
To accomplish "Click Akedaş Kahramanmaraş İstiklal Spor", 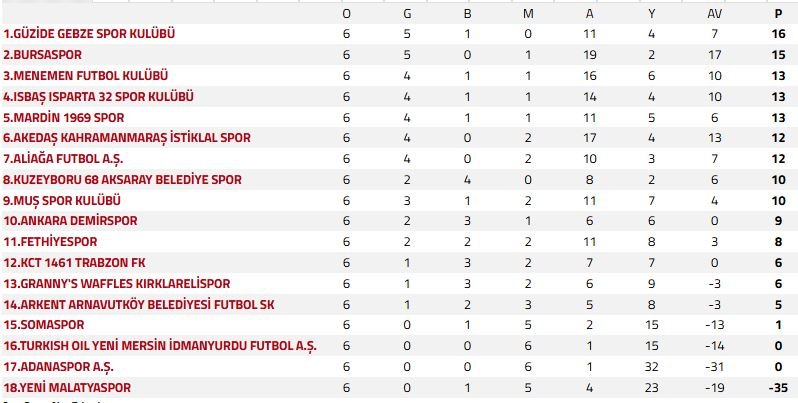I will 126,138.
